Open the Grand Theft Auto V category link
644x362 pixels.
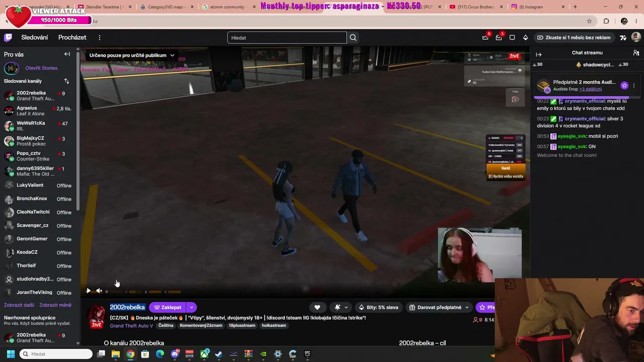click(x=131, y=326)
